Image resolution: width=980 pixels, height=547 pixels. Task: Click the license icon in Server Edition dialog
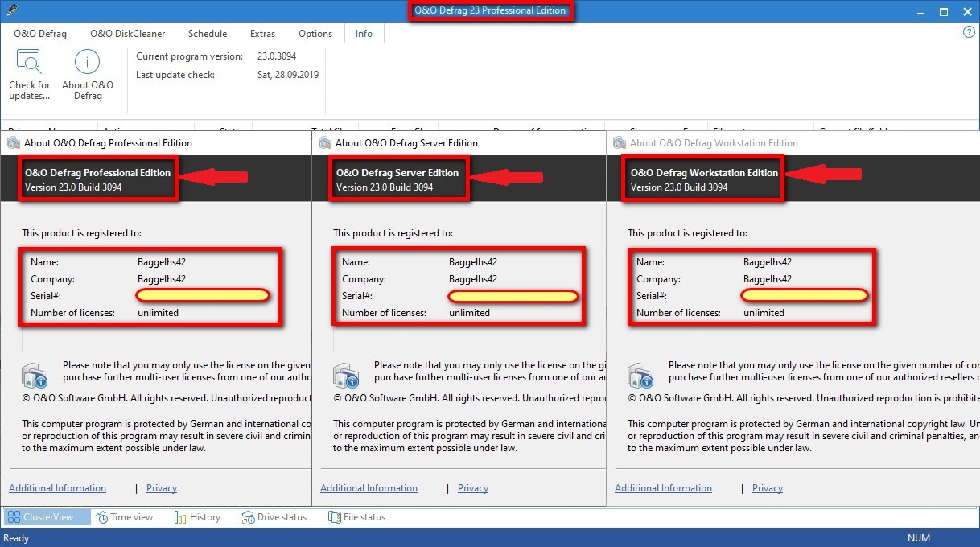click(347, 376)
